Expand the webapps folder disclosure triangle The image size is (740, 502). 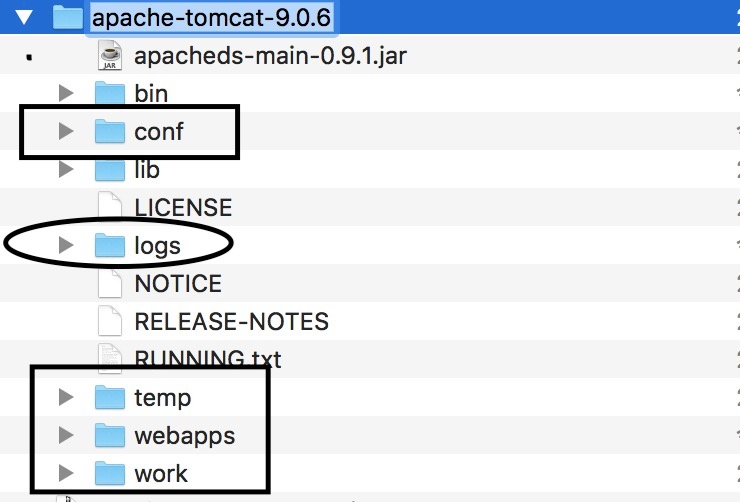pos(66,435)
